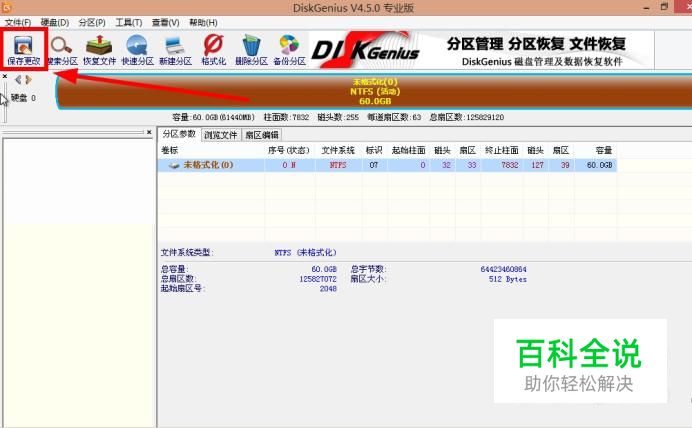692x428 pixels.
Task: Open the 分区(P) menu
Action: (92, 23)
